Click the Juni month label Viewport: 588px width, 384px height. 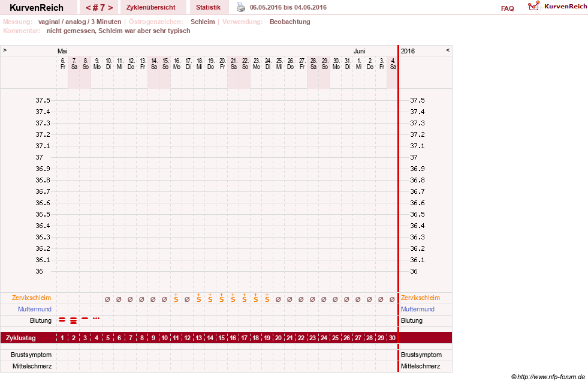pyautogui.click(x=359, y=51)
